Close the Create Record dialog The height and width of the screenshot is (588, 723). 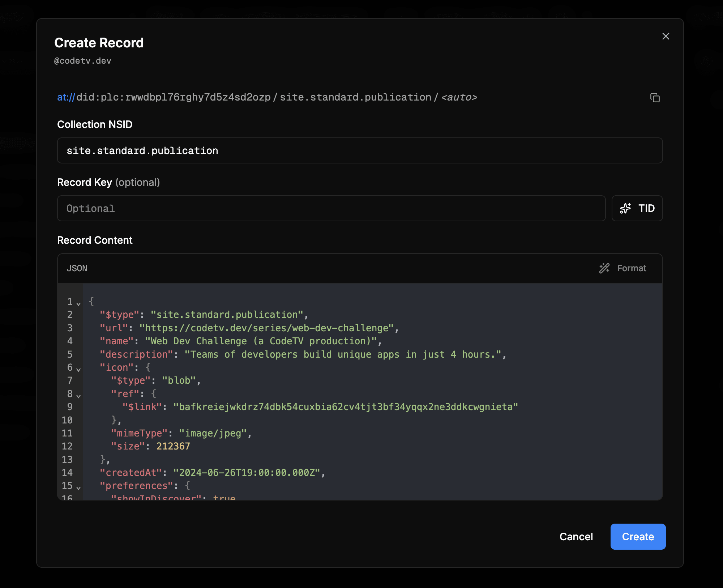tap(666, 36)
